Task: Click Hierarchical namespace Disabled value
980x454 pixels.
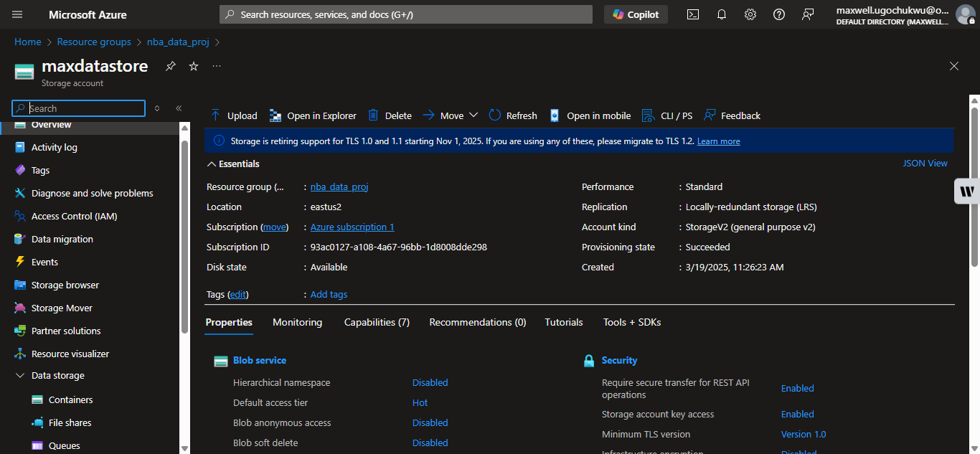Action: (x=430, y=383)
